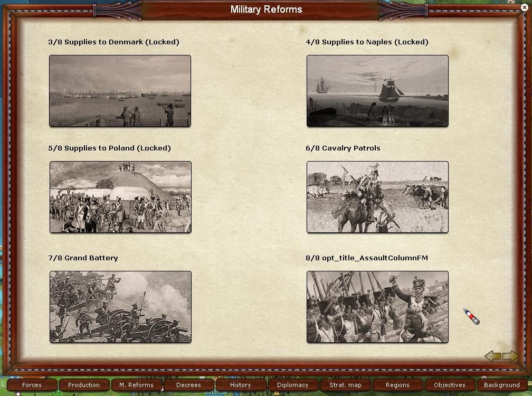Image resolution: width=532 pixels, height=396 pixels.
Task: Open the Decrees tab
Action: tap(188, 385)
